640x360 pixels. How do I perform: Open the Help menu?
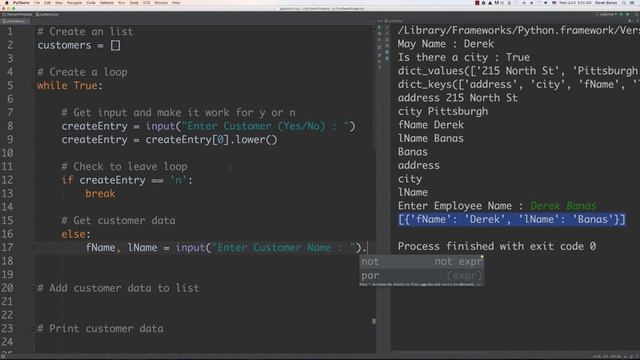pyautogui.click(x=176, y=3)
